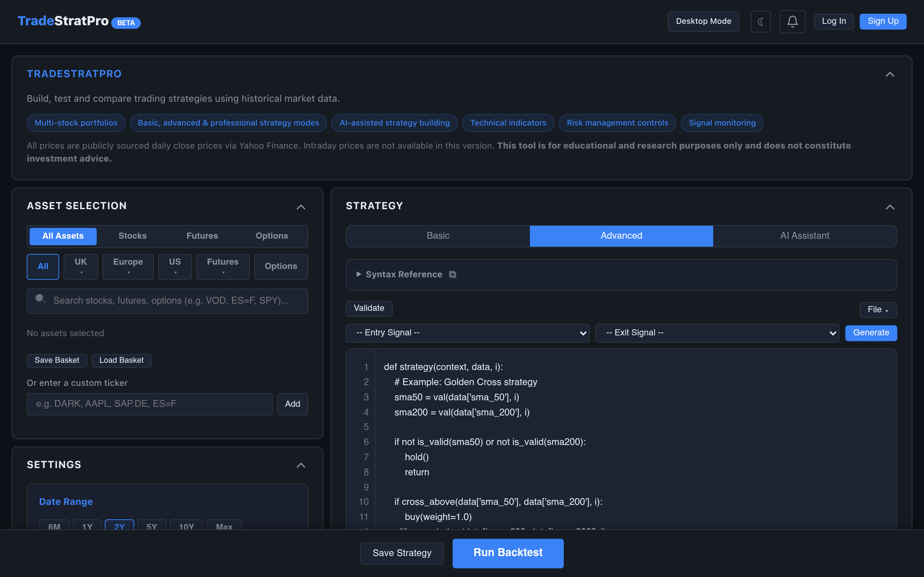This screenshot has height=577, width=924.
Task: Click the search magnifier icon
Action: pos(40,299)
